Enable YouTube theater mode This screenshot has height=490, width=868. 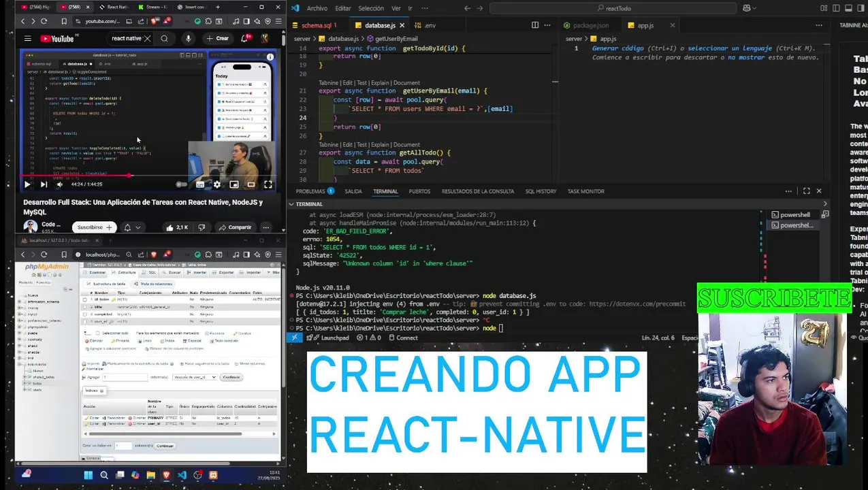251,184
